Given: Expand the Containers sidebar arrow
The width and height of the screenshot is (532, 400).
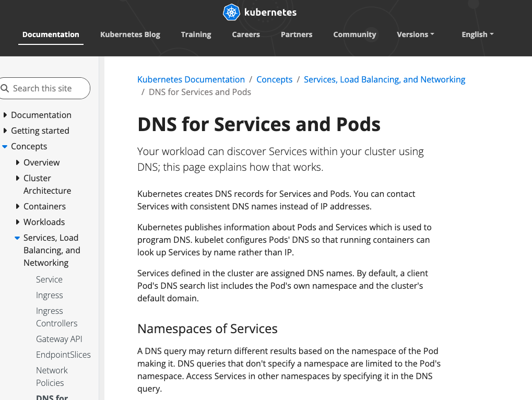Looking at the screenshot, I should pyautogui.click(x=17, y=206).
